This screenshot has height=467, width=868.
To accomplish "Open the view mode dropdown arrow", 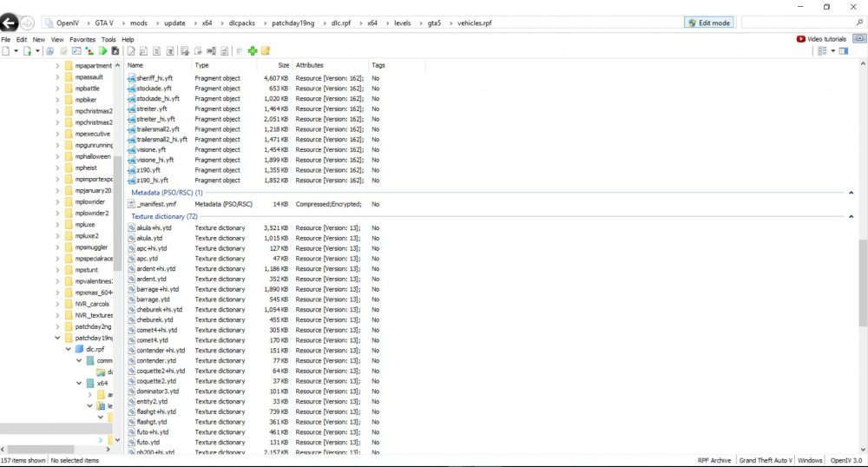I will [x=832, y=51].
